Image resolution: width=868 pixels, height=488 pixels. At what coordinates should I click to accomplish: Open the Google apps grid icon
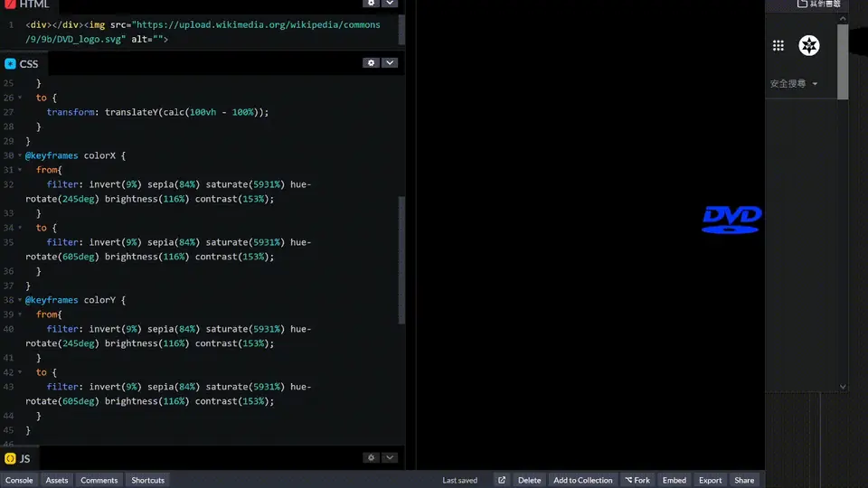pyautogui.click(x=778, y=45)
